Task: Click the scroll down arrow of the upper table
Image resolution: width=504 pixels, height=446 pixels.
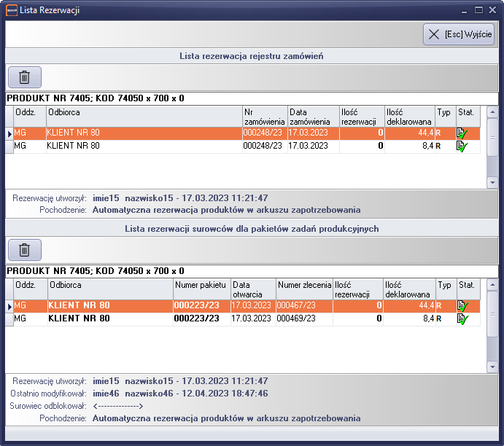Action: 492,183
